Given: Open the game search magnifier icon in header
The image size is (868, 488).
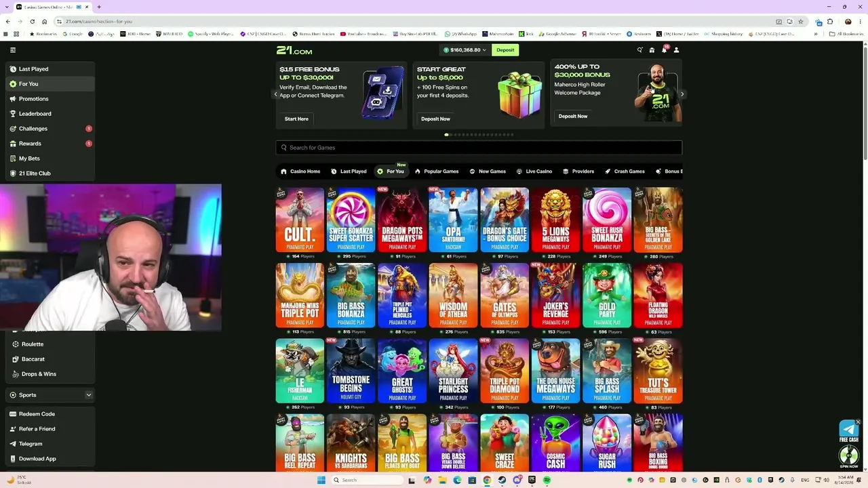Looking at the screenshot, I should pos(639,50).
